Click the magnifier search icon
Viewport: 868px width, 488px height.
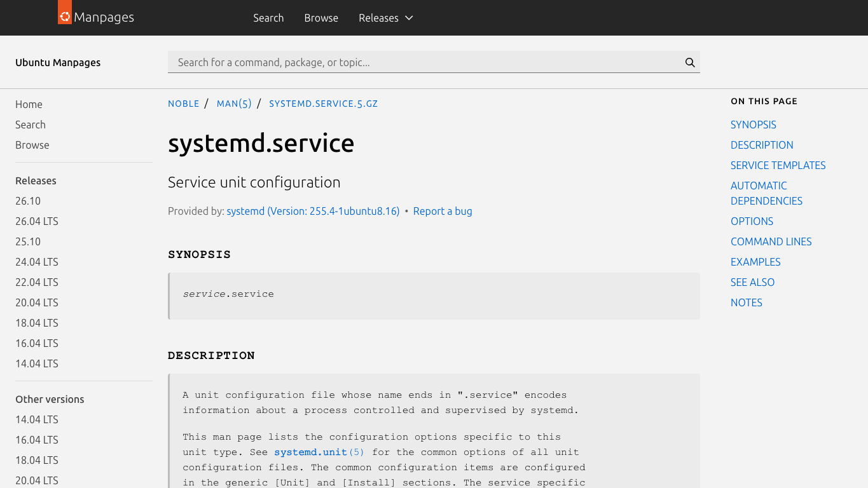coord(690,62)
